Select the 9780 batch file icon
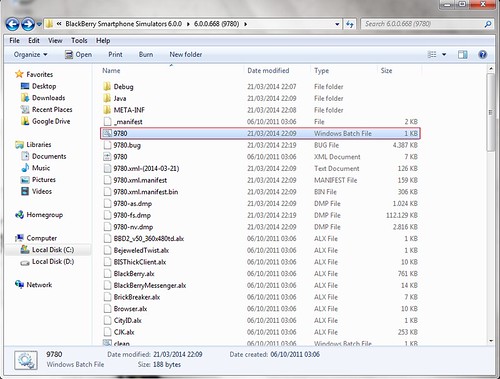 [107, 133]
